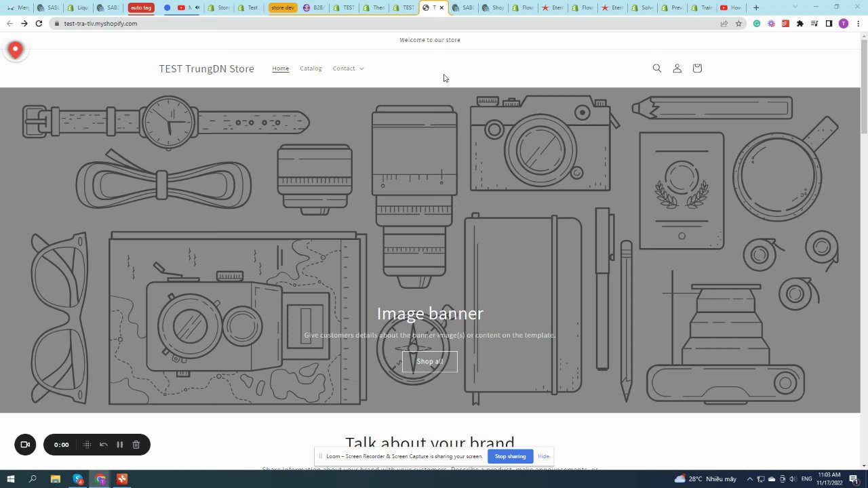Open the weather widget showing 28°C
This screenshot has height=488, width=868.
[x=705, y=479]
